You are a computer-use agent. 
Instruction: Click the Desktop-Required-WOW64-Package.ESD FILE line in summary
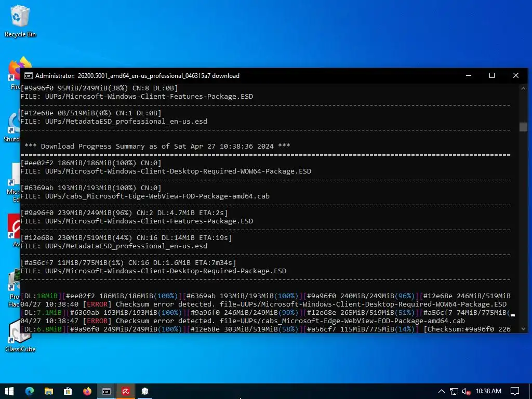(x=166, y=171)
